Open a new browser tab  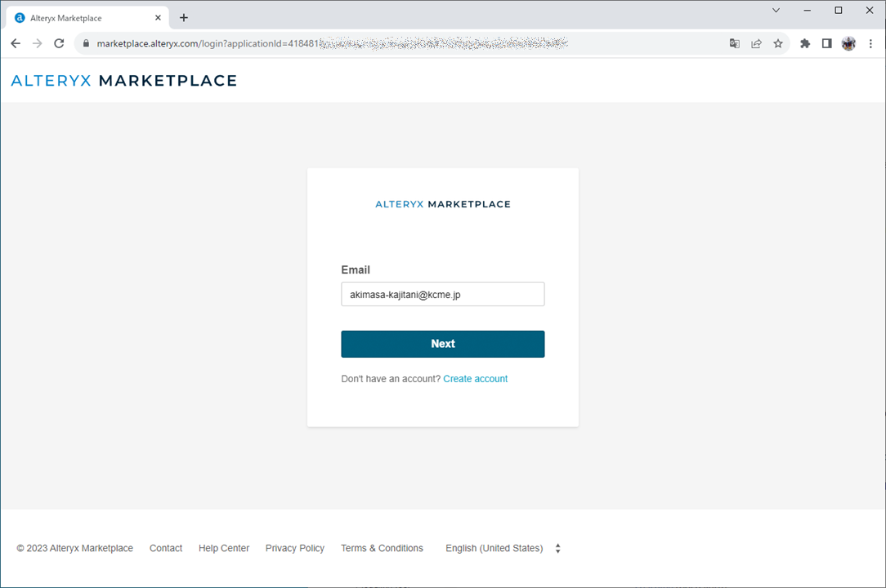tap(184, 17)
